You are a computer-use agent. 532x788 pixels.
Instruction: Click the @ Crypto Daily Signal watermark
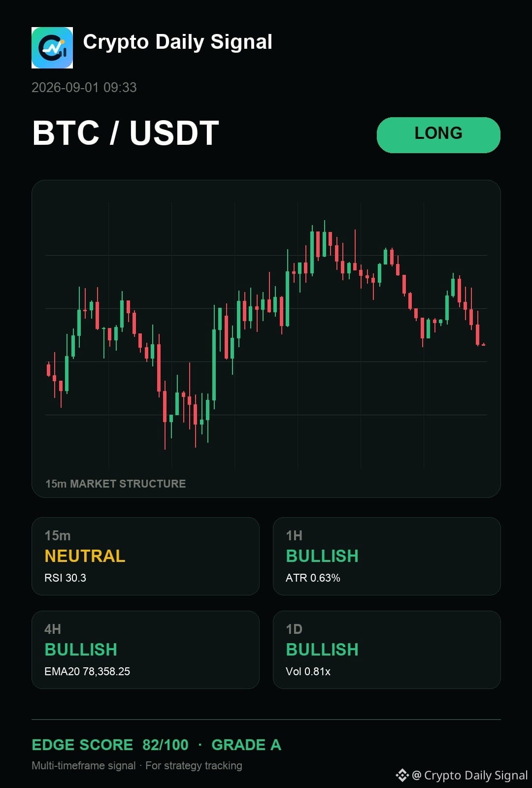coord(470,775)
